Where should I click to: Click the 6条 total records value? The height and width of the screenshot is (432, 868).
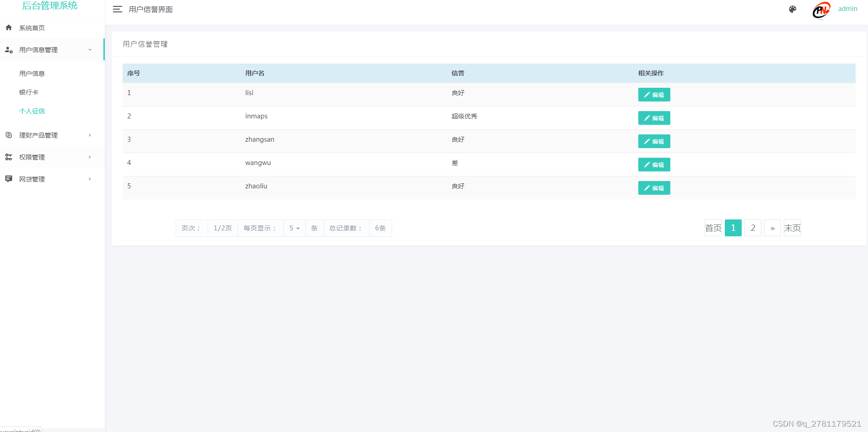click(381, 228)
